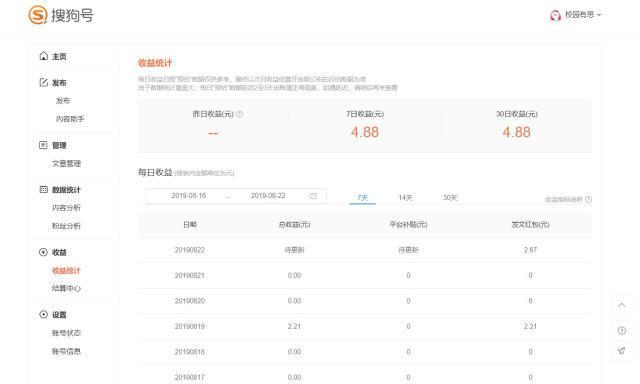Open 文章管理 in sidebar

pyautogui.click(x=67, y=163)
